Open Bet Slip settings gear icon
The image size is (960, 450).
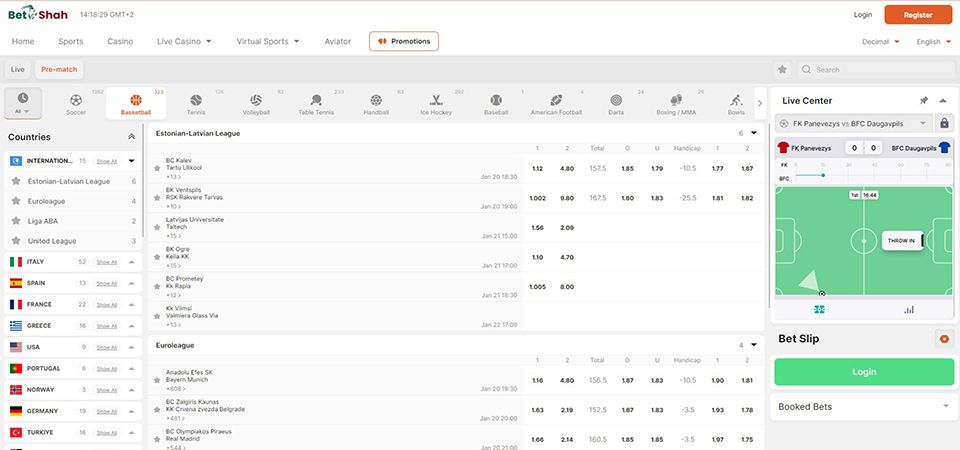(x=944, y=339)
